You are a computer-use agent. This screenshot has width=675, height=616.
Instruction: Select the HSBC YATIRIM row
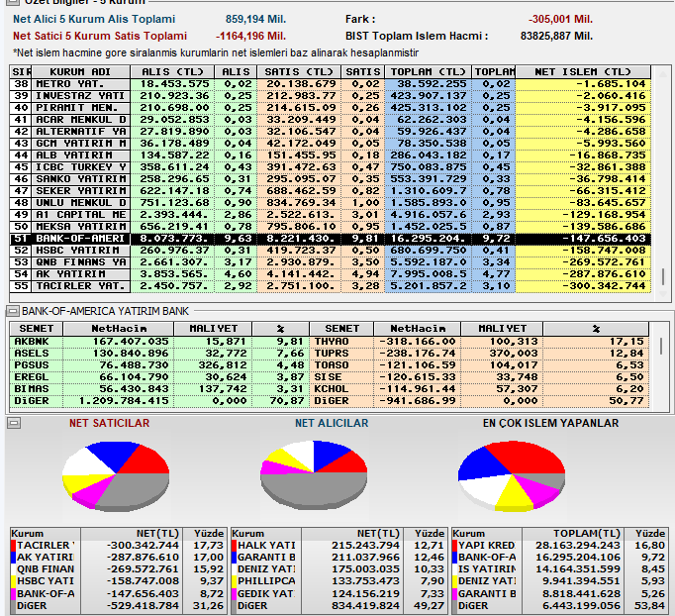click(331, 251)
